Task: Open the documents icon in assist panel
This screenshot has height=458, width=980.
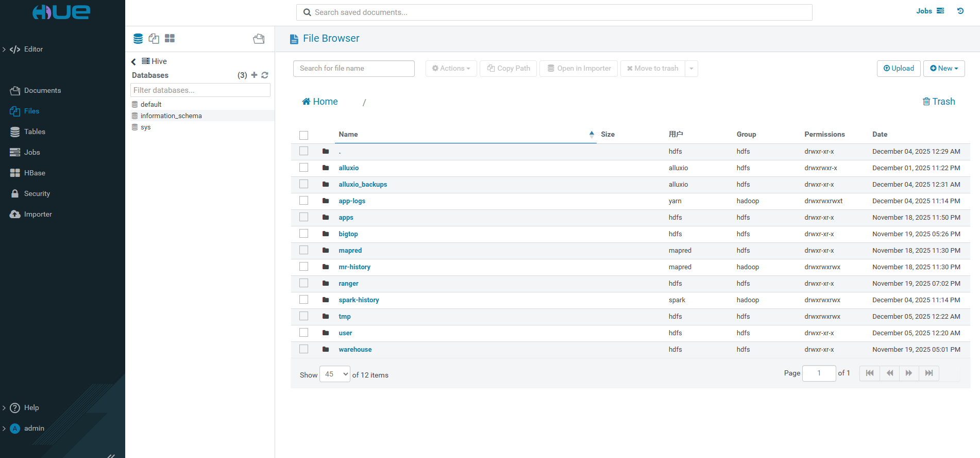Action: pyautogui.click(x=154, y=39)
